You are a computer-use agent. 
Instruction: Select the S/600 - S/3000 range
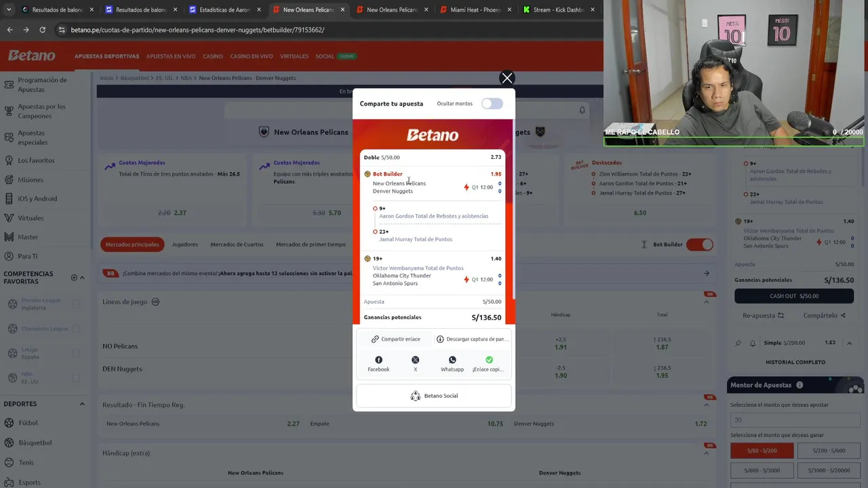click(x=762, y=470)
